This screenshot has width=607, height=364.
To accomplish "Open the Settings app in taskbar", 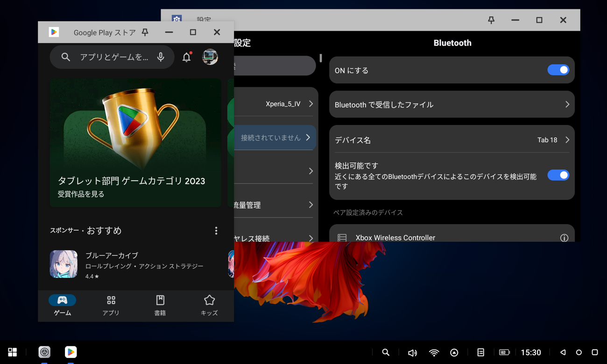I will click(x=44, y=352).
